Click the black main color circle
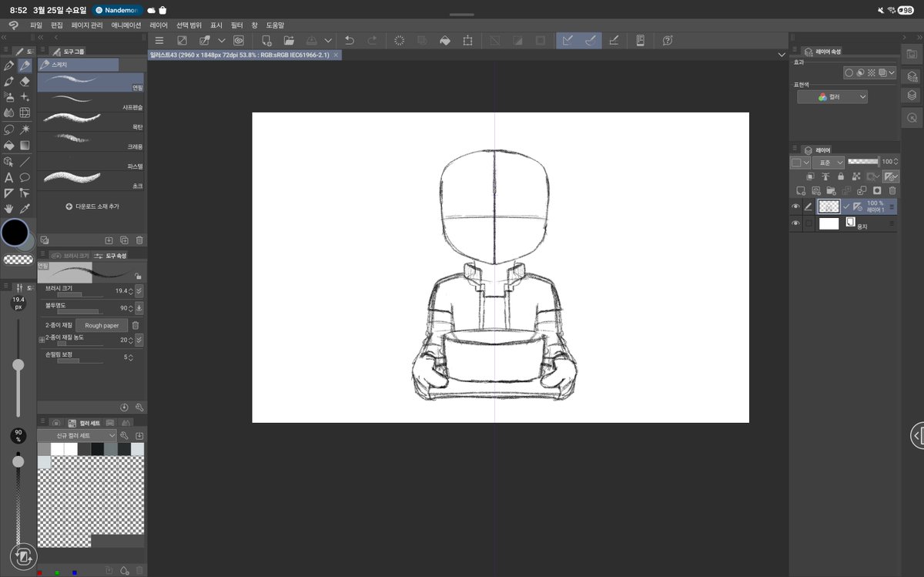The width and height of the screenshot is (924, 577). [15, 232]
